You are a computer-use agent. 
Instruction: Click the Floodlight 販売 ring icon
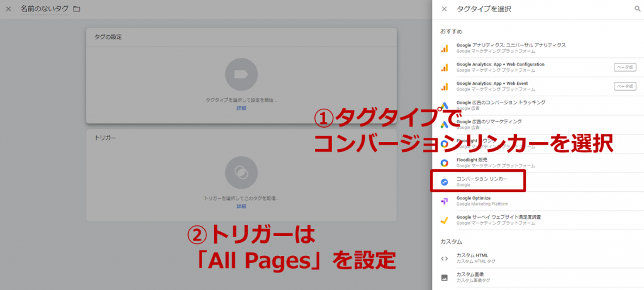(x=444, y=163)
